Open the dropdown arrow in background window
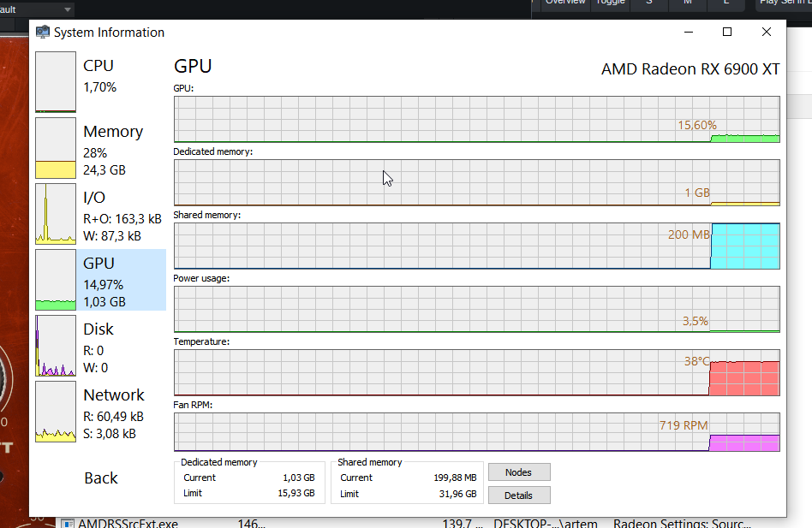The height and width of the screenshot is (528, 812). [x=68, y=9]
